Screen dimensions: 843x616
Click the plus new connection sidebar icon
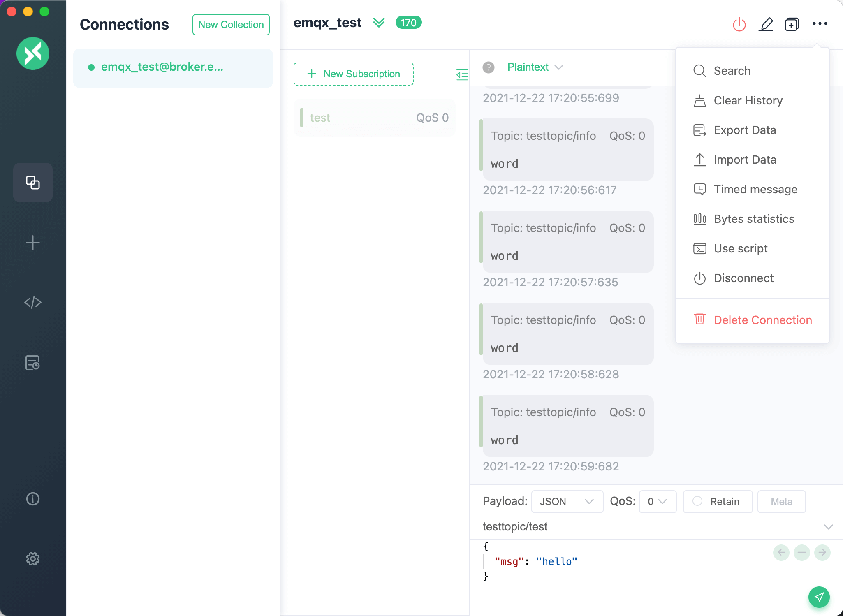pyautogui.click(x=33, y=243)
